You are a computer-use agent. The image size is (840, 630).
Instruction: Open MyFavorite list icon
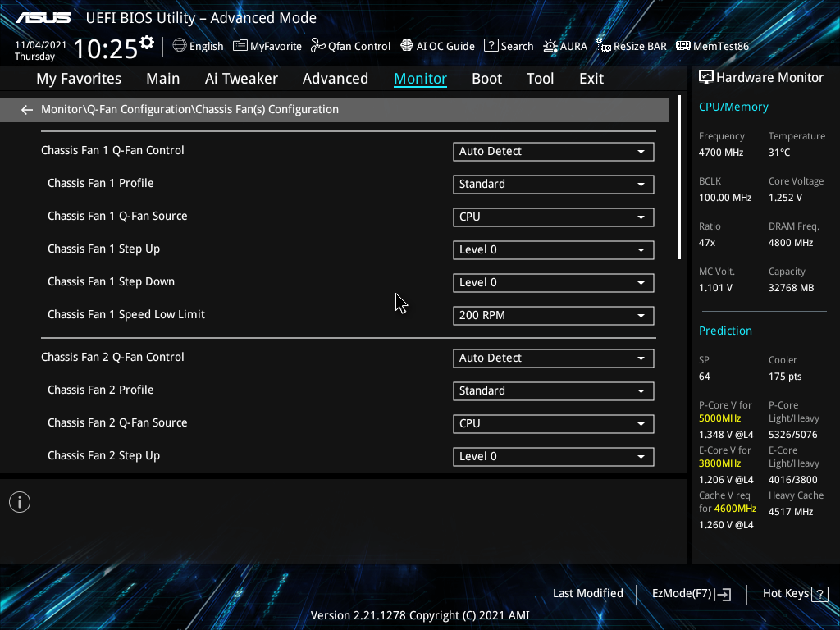pos(240,46)
